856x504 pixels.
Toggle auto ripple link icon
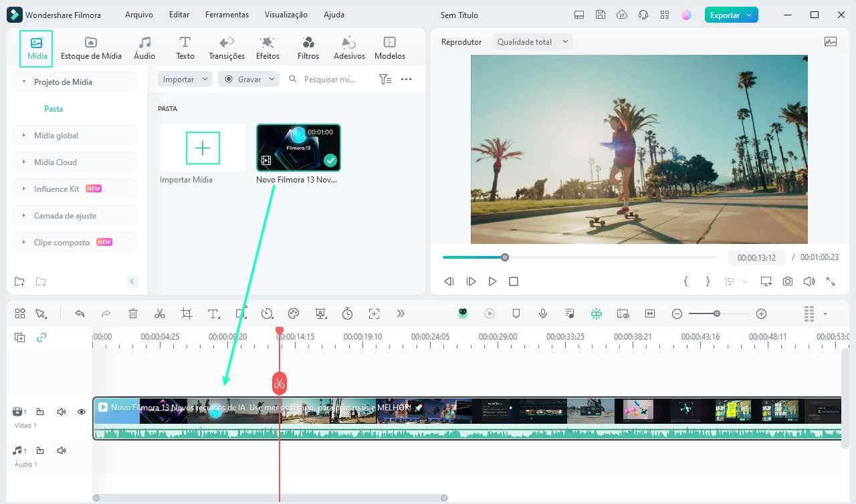(41, 338)
